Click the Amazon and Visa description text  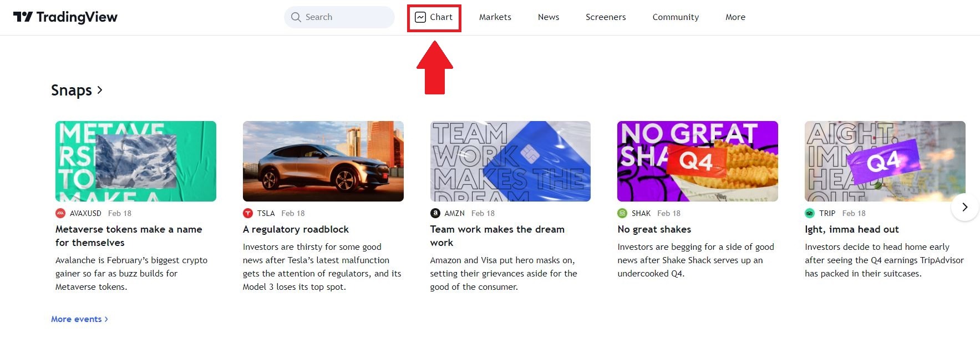point(504,274)
